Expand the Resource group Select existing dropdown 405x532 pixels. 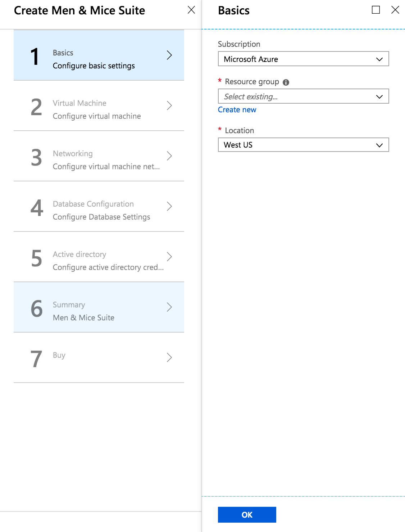[303, 96]
